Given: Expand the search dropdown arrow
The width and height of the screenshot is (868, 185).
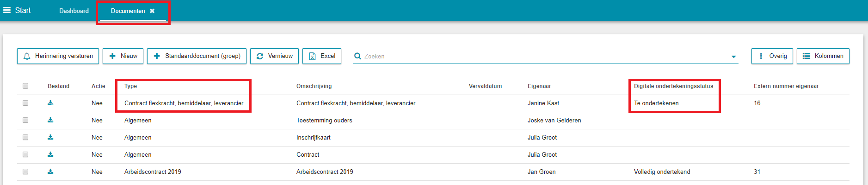Looking at the screenshot, I should click(733, 57).
